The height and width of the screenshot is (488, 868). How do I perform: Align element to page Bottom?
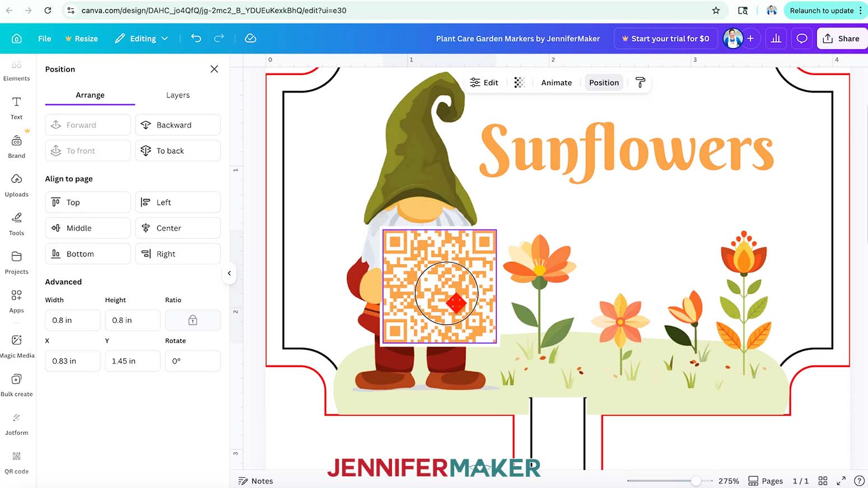88,254
